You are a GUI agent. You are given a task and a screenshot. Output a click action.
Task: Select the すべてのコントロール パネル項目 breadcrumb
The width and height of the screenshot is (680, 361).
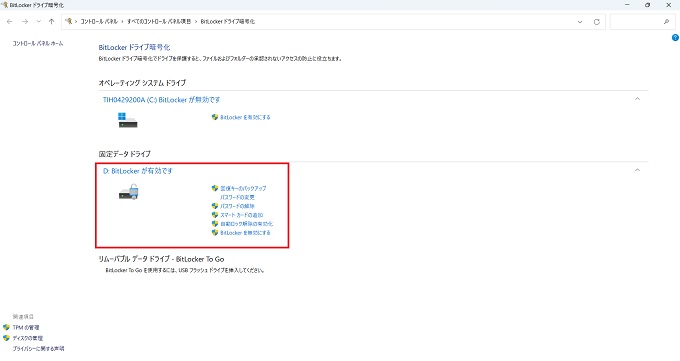click(159, 22)
